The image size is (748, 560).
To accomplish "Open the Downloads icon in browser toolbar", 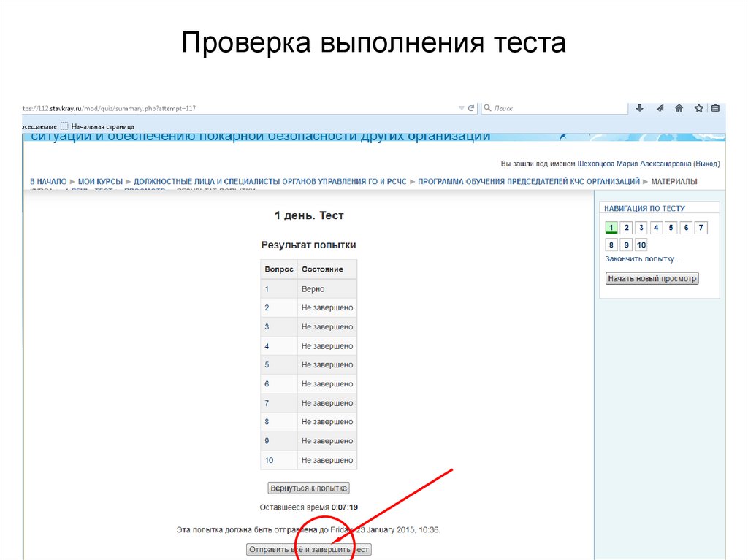I will point(639,107).
